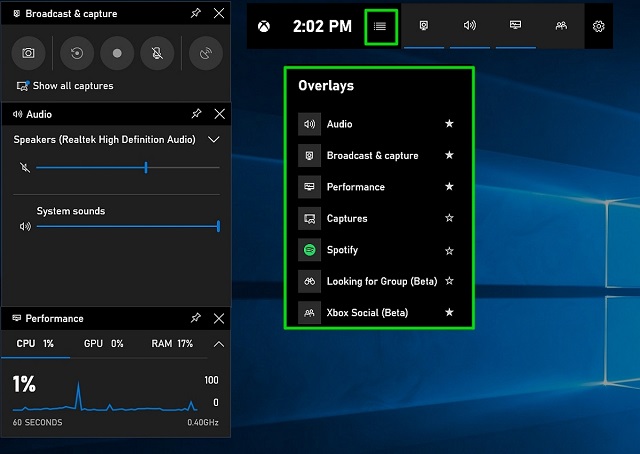
Task: Pin the Broadcast & capture widget
Action: pyautogui.click(x=196, y=13)
